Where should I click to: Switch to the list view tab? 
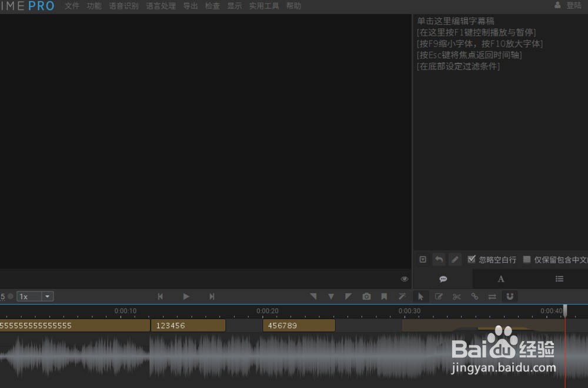pyautogui.click(x=559, y=279)
